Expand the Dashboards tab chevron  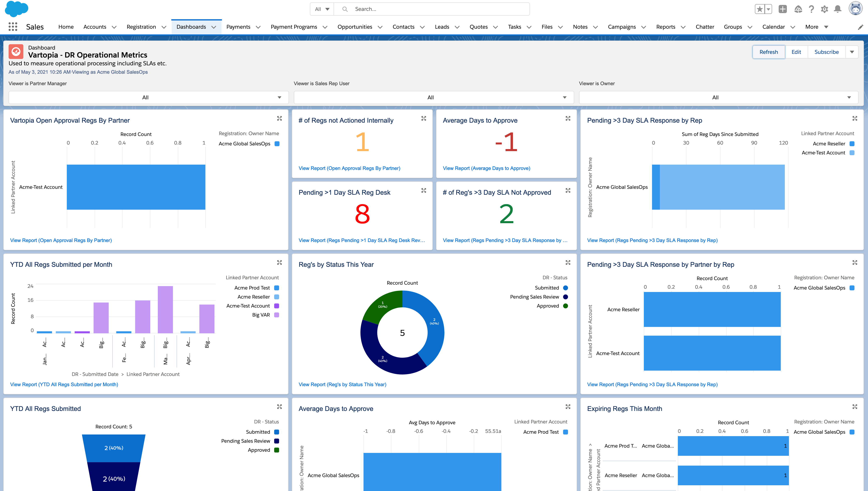pyautogui.click(x=214, y=27)
